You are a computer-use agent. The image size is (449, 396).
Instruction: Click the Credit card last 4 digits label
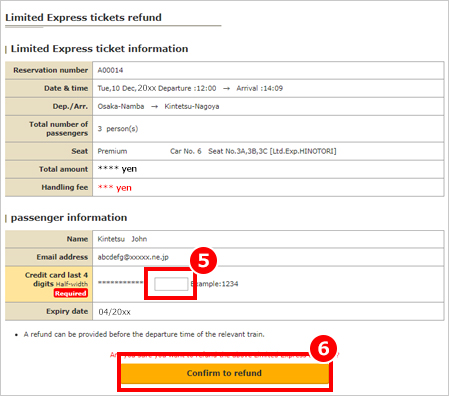point(56,279)
